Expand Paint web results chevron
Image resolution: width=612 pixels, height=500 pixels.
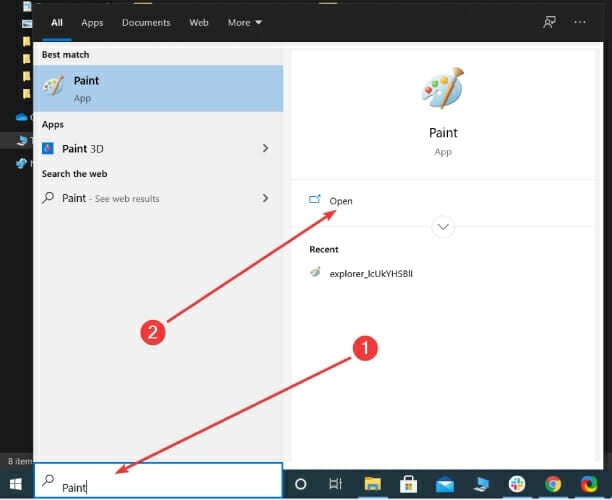[x=265, y=198]
